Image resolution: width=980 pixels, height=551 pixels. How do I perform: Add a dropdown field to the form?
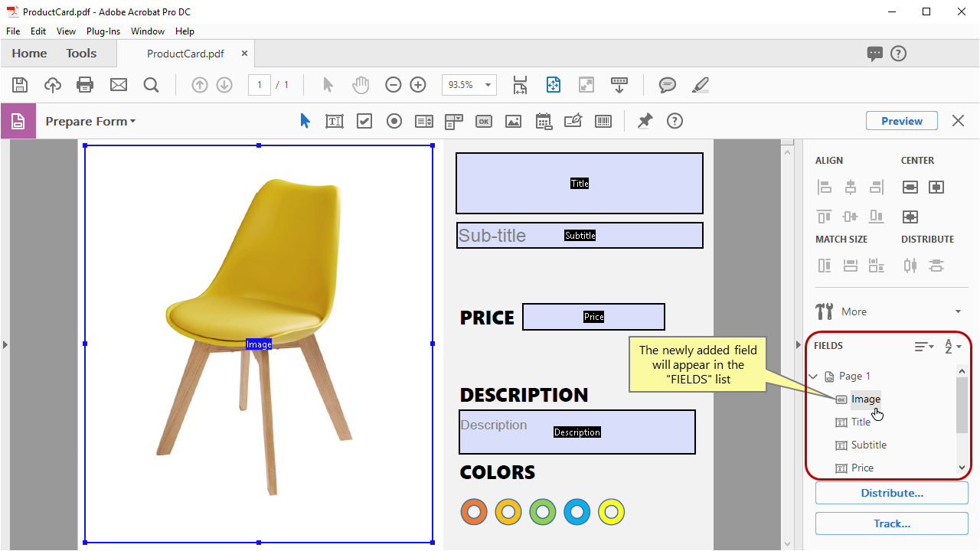click(454, 121)
